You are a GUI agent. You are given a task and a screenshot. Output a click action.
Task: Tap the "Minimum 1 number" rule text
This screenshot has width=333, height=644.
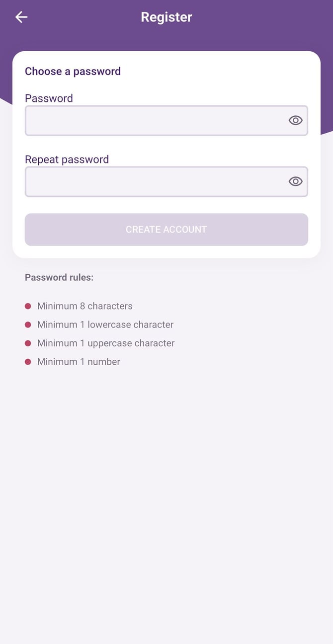point(79,362)
